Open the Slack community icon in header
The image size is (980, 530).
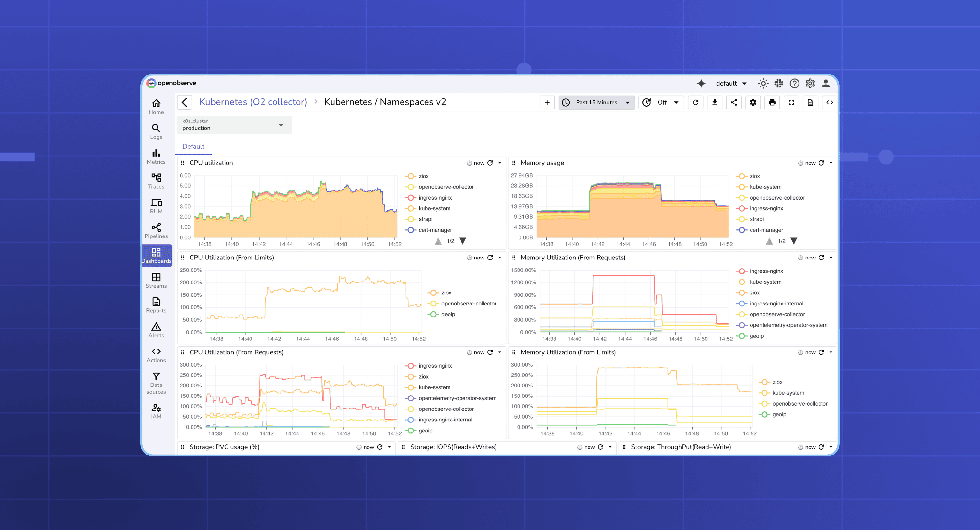click(779, 83)
